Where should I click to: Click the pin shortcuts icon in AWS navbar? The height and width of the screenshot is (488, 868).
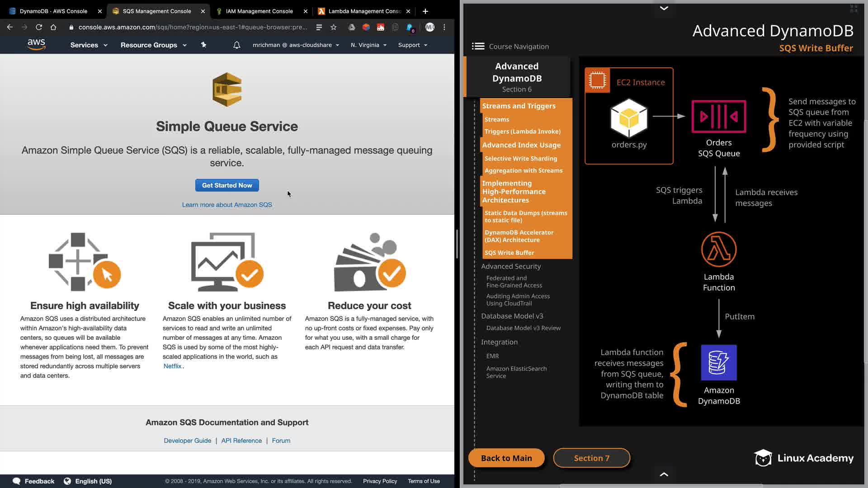click(x=203, y=45)
